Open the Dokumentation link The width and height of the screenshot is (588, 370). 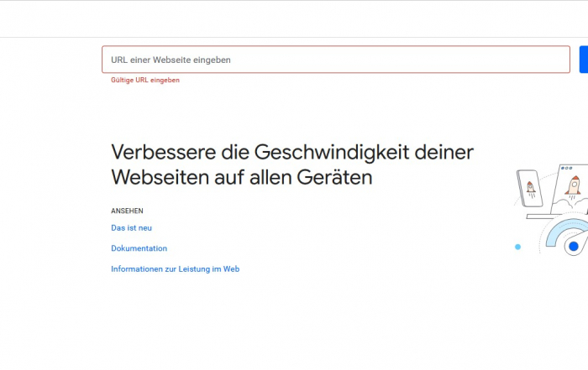(x=139, y=248)
